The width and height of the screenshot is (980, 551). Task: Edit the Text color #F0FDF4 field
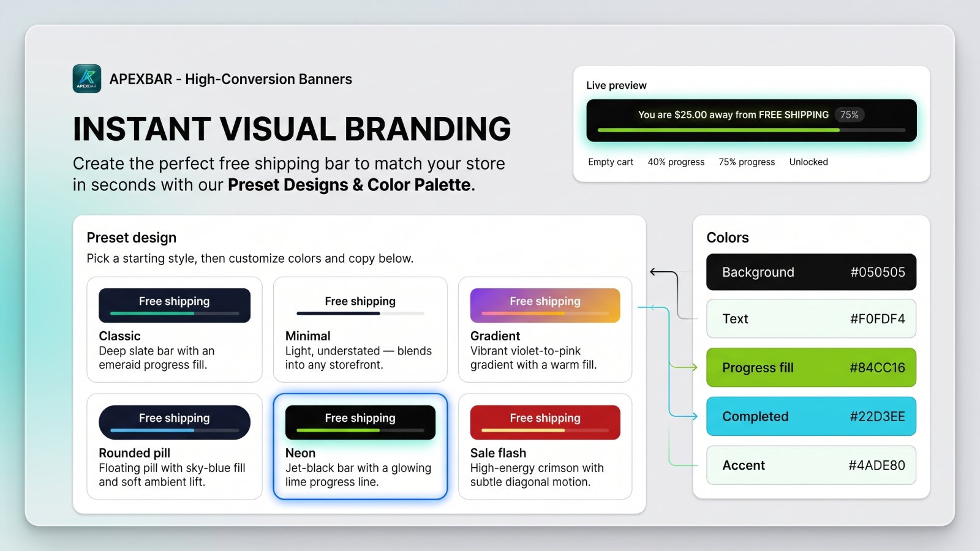click(x=812, y=318)
